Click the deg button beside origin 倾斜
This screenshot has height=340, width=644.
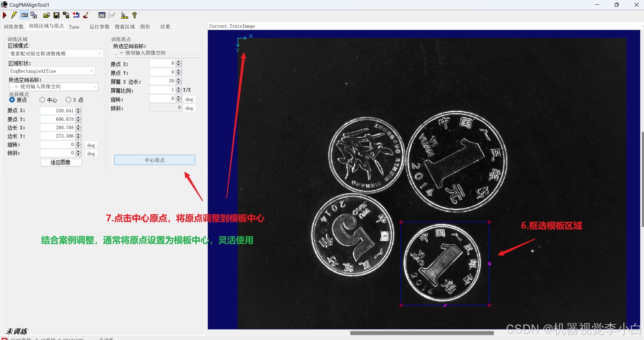tap(189, 108)
